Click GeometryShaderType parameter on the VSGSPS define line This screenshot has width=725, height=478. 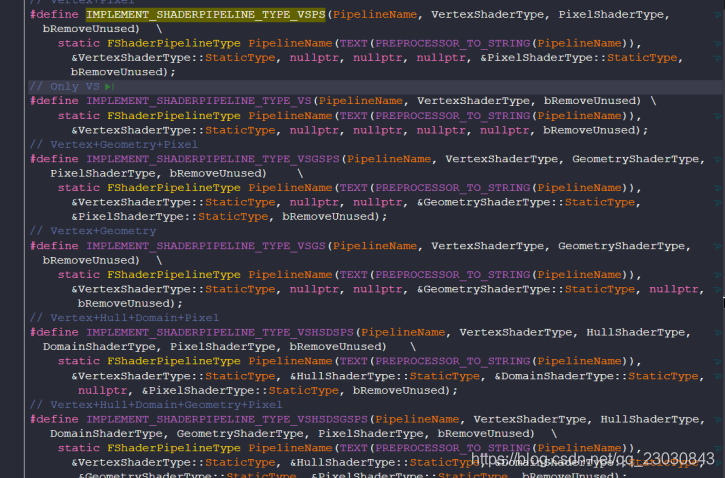635,159
